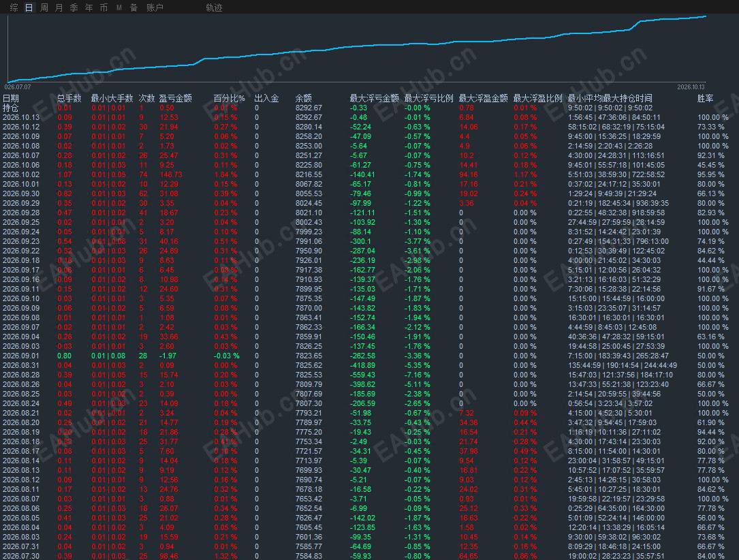Open the 周 weekly tab

(x=44, y=7)
